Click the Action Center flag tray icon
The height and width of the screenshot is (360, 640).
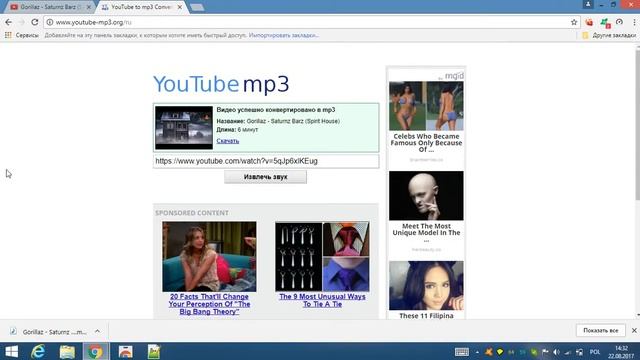tap(545, 352)
